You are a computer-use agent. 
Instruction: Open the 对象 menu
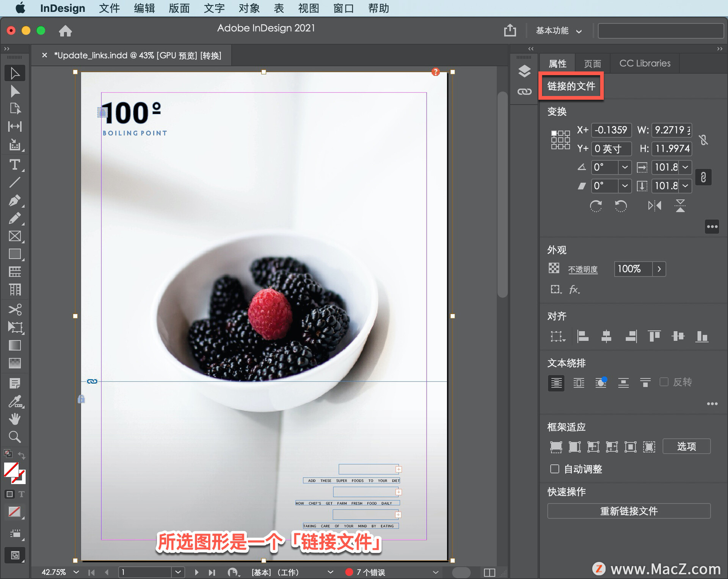[249, 8]
